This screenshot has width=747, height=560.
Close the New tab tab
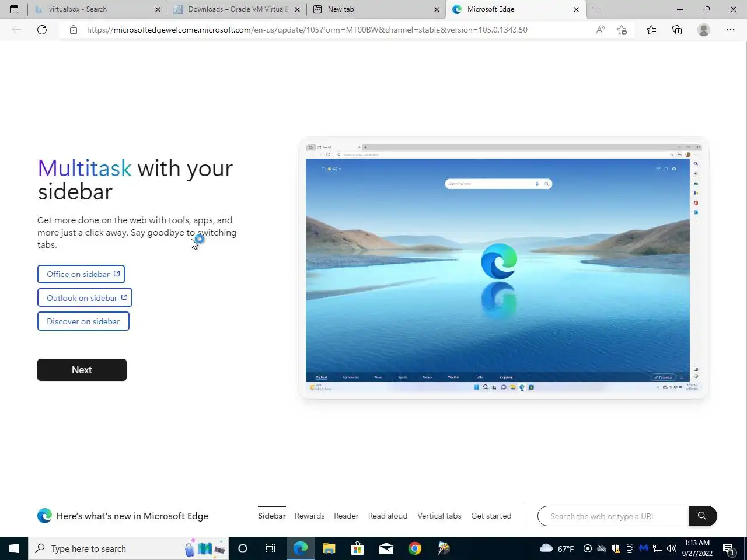coord(437,9)
